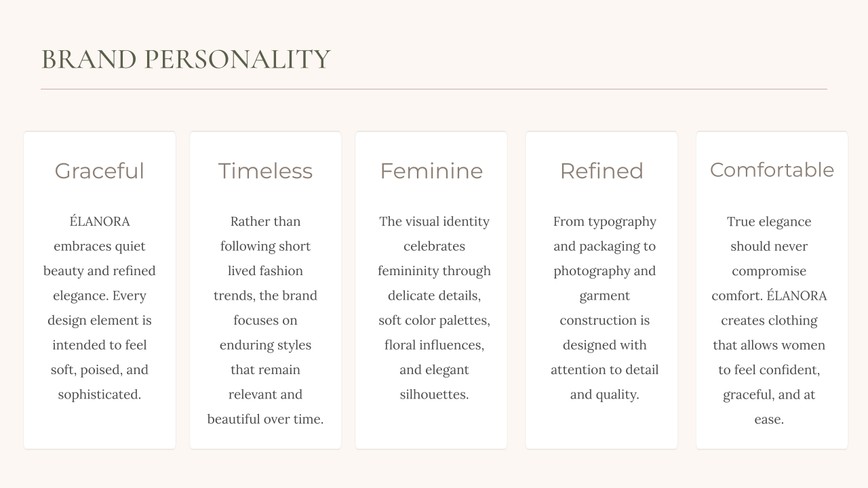Click 'From typography' text line
This screenshot has width=868, height=488.
pos(604,222)
